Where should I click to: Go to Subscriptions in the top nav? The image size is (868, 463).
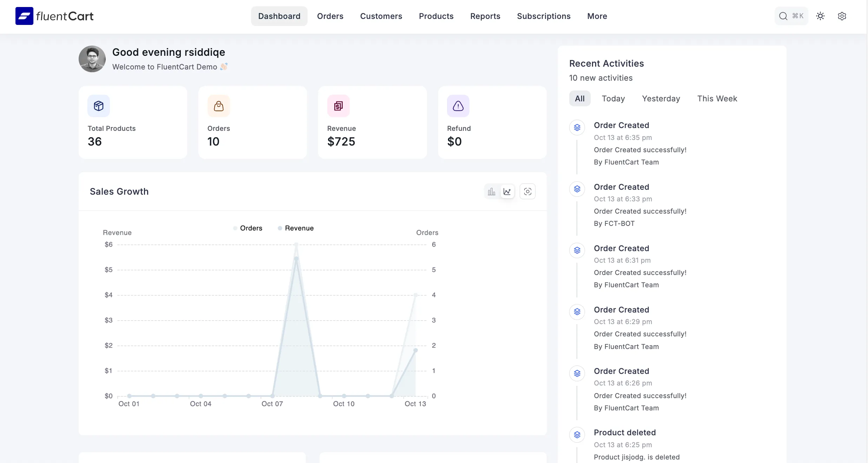click(544, 16)
